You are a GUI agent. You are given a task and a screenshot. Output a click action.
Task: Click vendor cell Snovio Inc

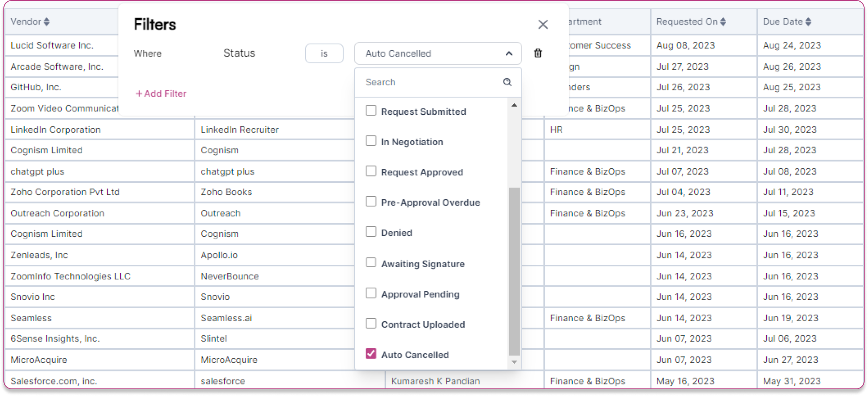pyautogui.click(x=33, y=297)
